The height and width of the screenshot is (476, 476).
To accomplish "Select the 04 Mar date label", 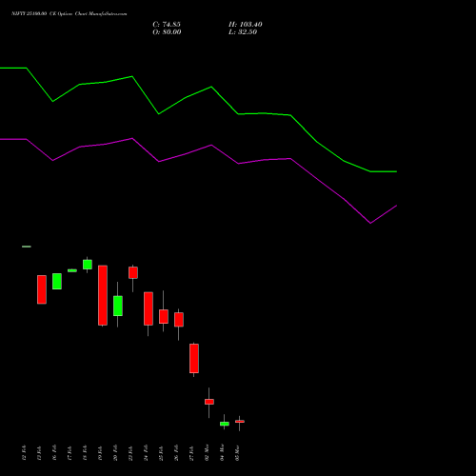I will tap(222, 453).
